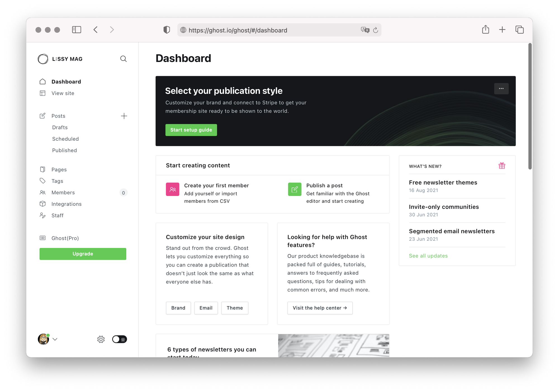Click the Start setup guide button
The width and height of the screenshot is (559, 392).
click(191, 130)
